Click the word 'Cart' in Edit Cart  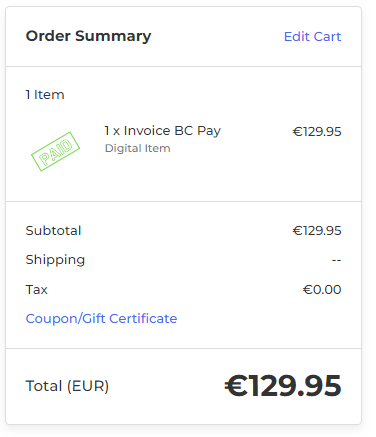pos(328,36)
